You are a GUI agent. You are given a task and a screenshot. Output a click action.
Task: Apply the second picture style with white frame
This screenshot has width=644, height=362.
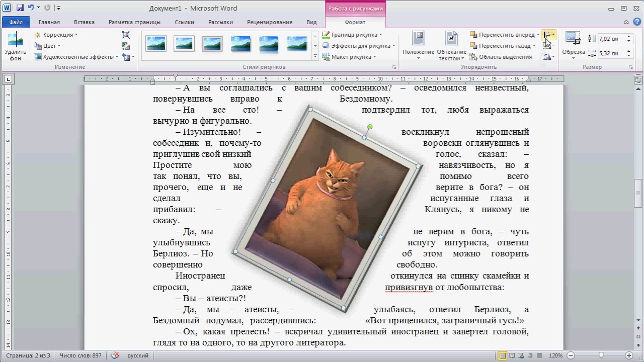coord(184,44)
